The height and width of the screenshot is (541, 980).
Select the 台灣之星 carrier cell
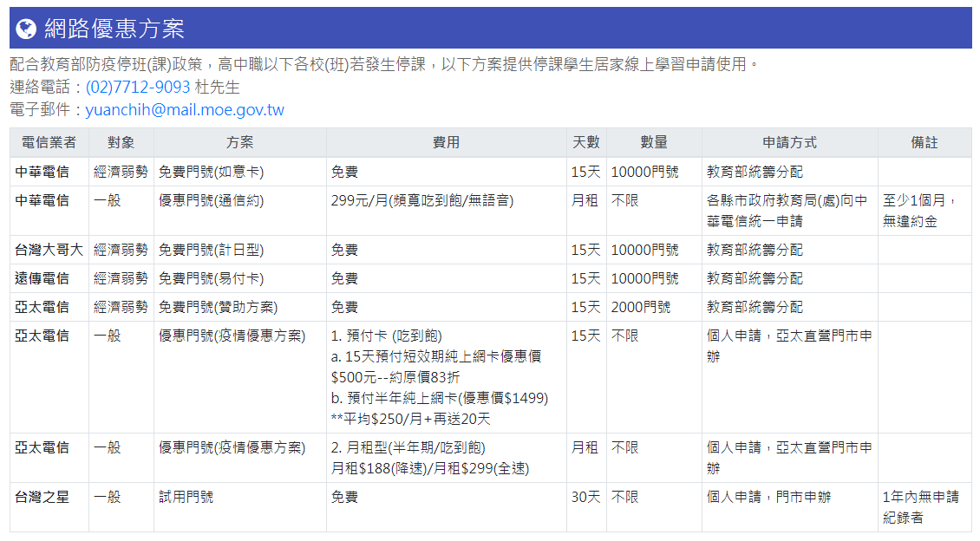pyautogui.click(x=49, y=507)
